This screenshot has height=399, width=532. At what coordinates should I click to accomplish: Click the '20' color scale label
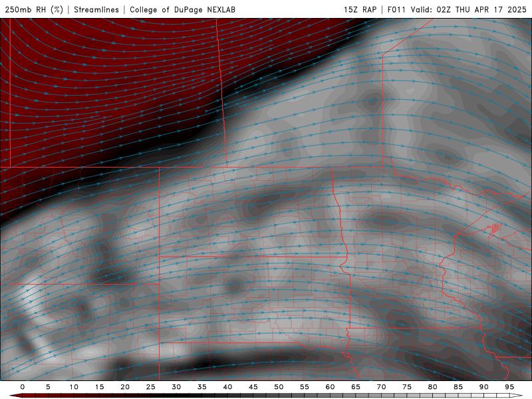pyautogui.click(x=125, y=387)
